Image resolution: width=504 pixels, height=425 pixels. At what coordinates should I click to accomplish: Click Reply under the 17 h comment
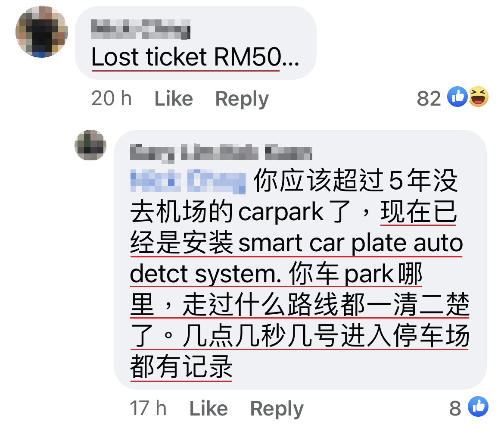pyautogui.click(x=277, y=409)
